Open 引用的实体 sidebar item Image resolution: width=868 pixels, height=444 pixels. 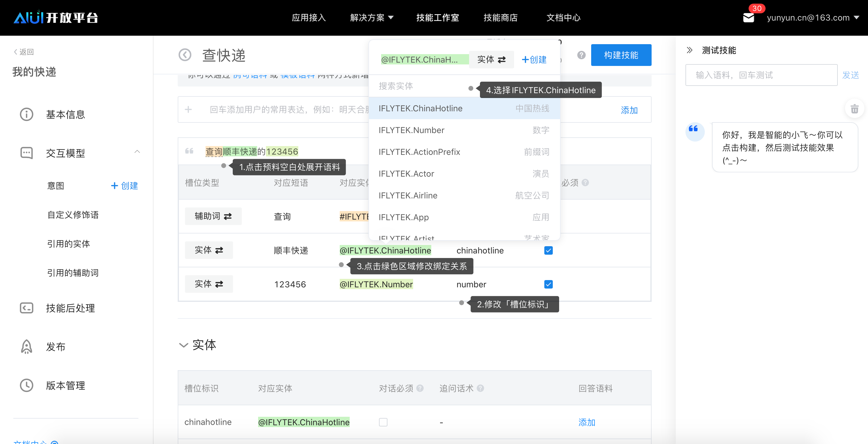click(68, 244)
